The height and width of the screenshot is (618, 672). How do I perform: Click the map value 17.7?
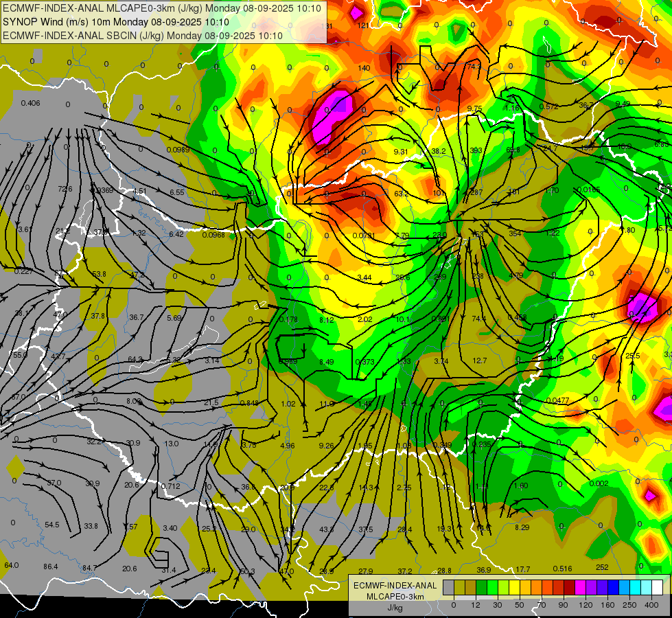click(523, 569)
